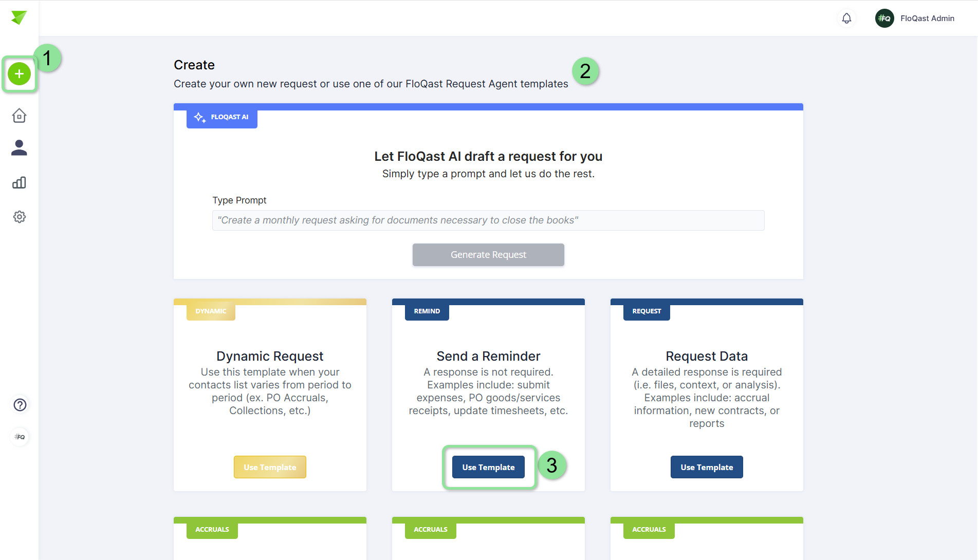
Task: Click the Send a Reminder card title
Action: 488,356
